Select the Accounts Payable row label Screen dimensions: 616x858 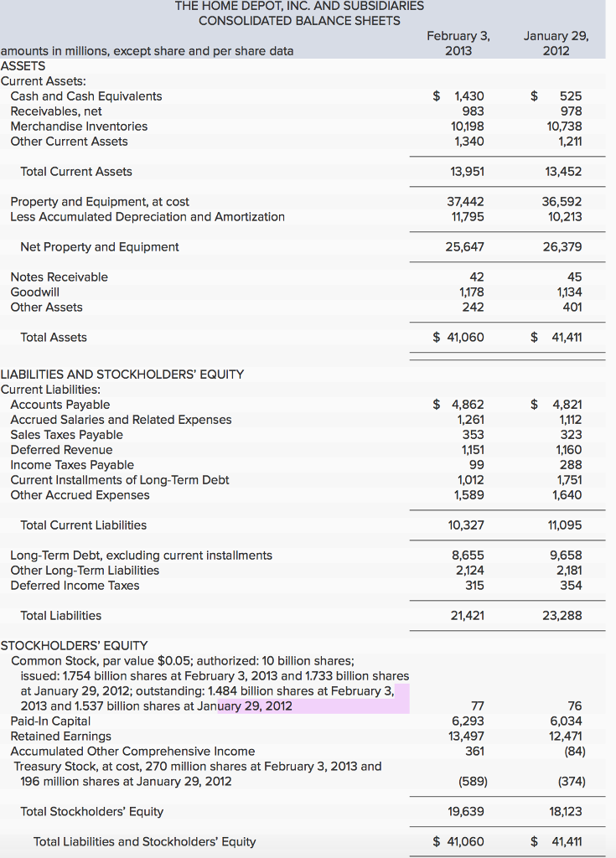coord(60,405)
